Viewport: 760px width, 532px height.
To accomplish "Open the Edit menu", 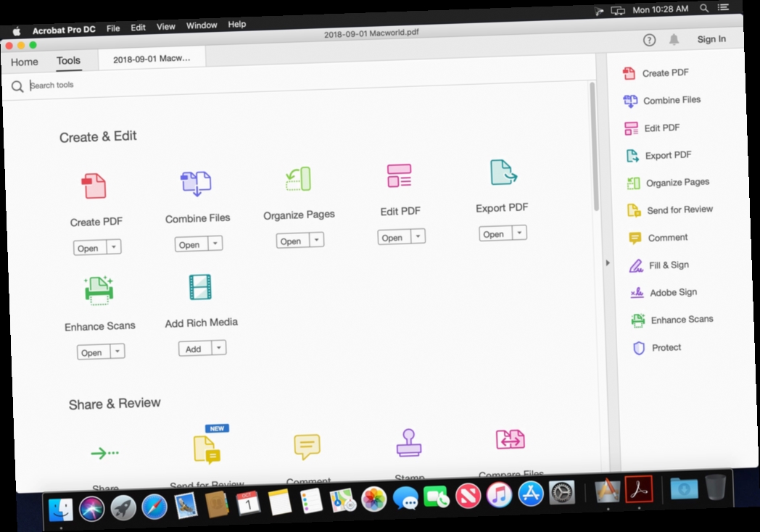I will pyautogui.click(x=138, y=28).
